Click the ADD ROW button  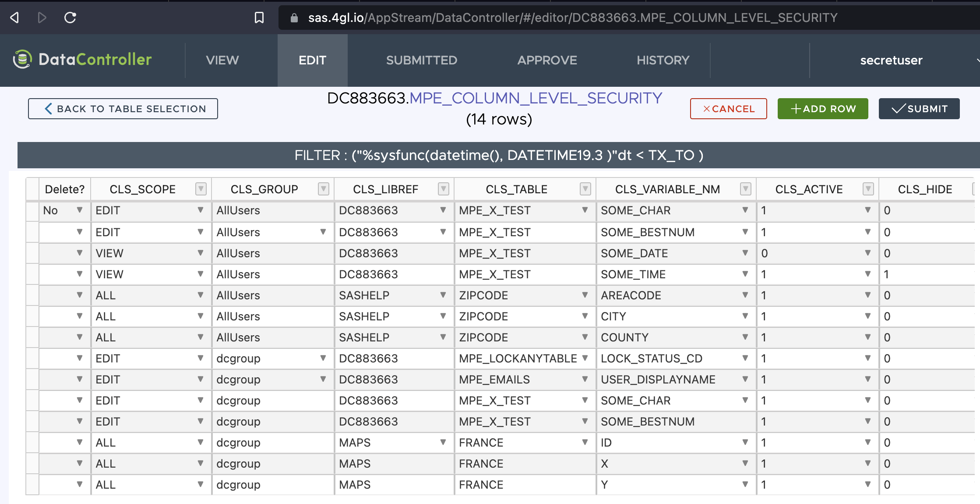tap(822, 109)
